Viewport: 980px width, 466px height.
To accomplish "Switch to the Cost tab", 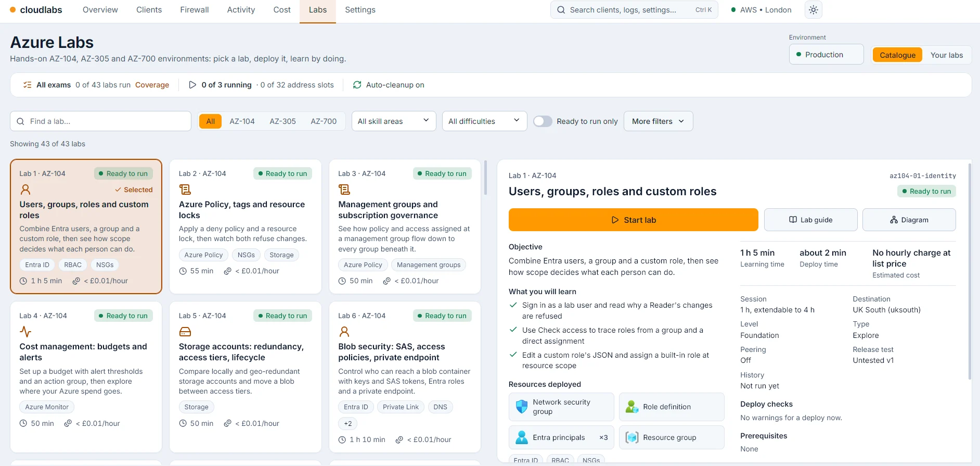I will coord(282,10).
